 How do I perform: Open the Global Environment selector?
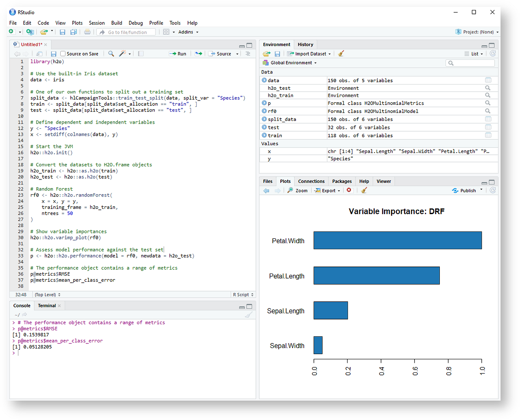289,63
